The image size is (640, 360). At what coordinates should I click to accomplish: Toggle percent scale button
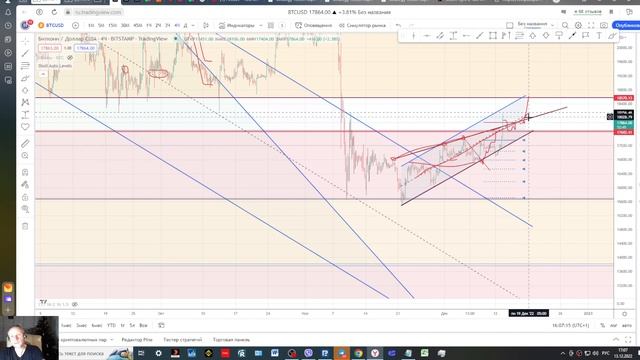coord(602,325)
